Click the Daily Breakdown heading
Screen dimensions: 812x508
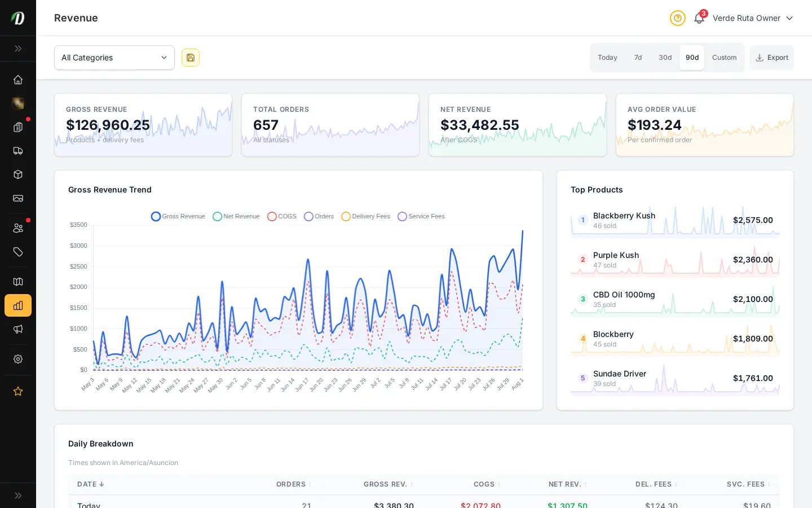pyautogui.click(x=101, y=444)
